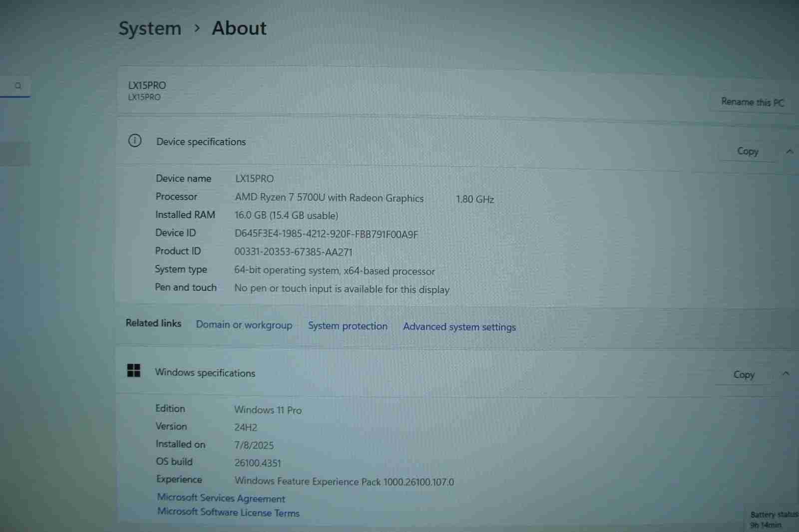Click the info icon beside Device specifications

(135, 141)
